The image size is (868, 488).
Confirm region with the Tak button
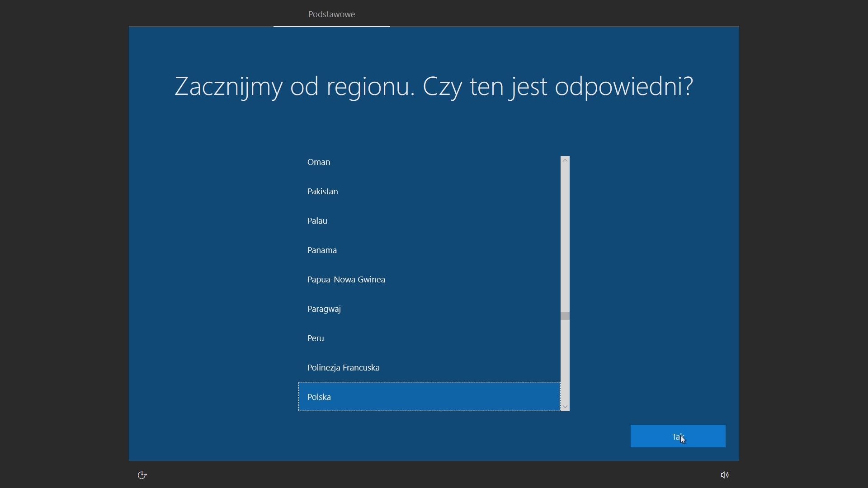pyautogui.click(x=678, y=436)
